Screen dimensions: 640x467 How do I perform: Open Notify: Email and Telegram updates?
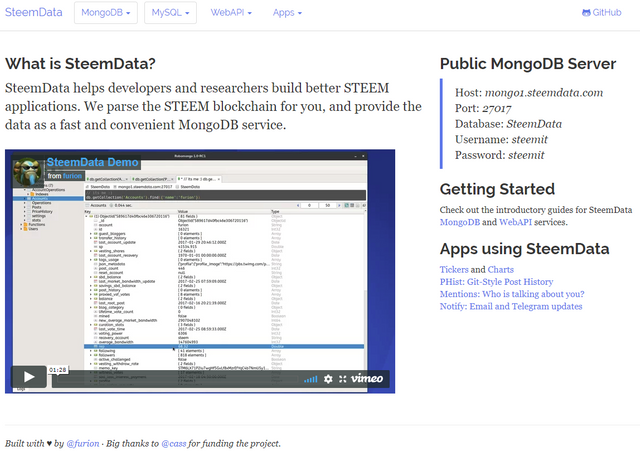[x=511, y=306]
